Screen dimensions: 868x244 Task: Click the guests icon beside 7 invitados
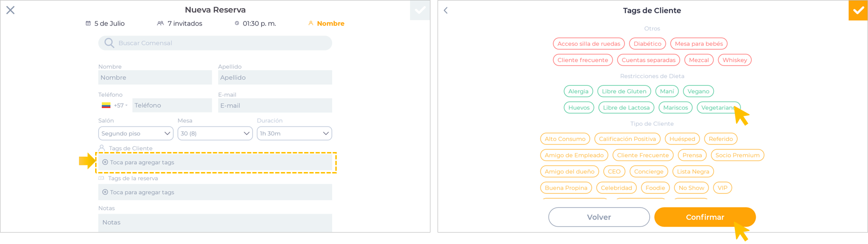point(160,23)
